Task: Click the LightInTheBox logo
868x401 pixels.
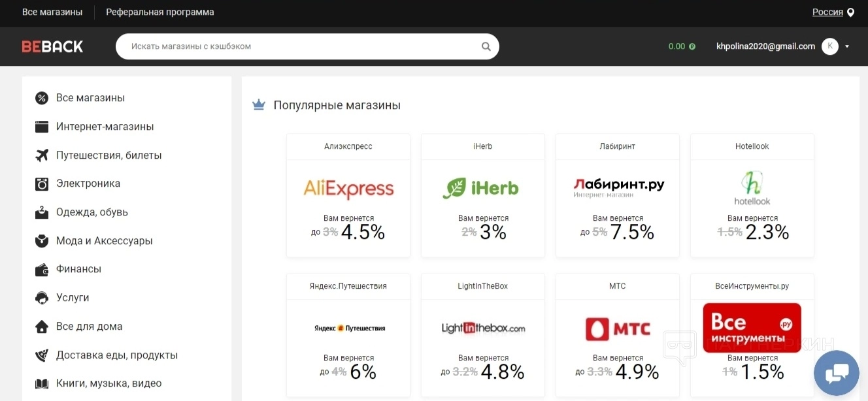Action: pyautogui.click(x=484, y=328)
